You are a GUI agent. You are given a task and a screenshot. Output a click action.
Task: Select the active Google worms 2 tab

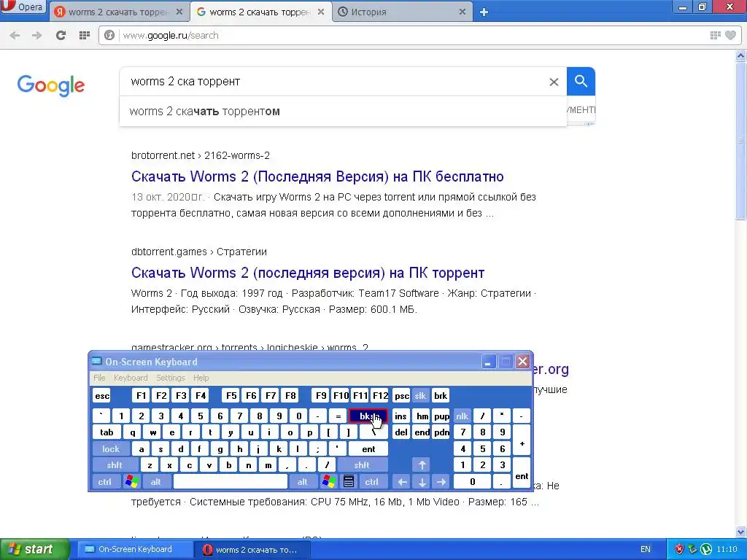click(x=260, y=12)
